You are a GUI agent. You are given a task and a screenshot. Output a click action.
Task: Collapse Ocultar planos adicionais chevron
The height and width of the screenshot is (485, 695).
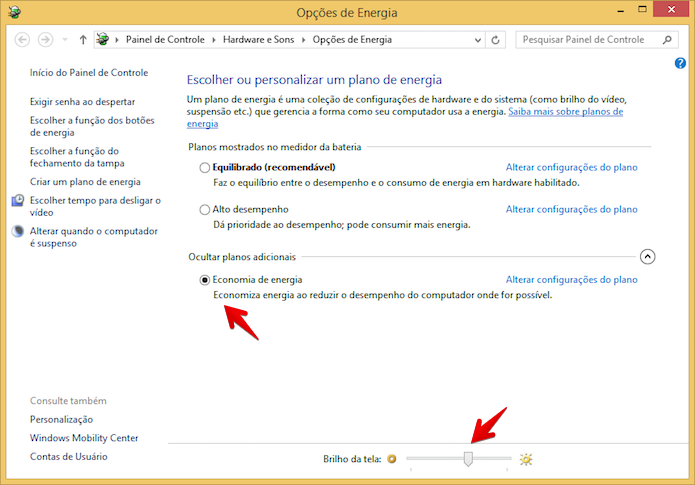coord(648,257)
